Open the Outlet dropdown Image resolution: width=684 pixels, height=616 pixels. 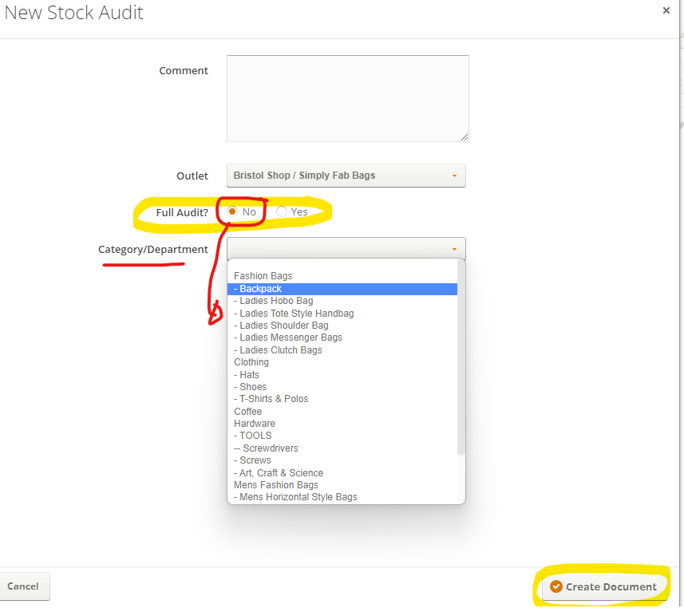click(346, 176)
